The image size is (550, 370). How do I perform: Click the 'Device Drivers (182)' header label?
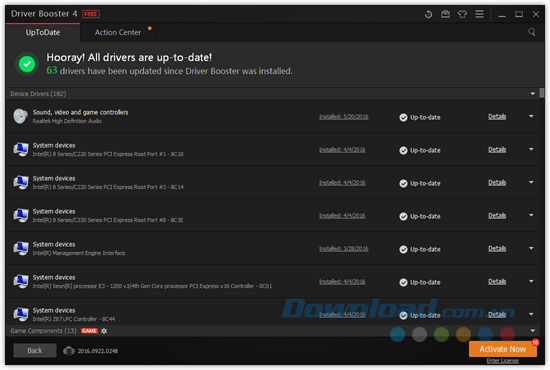point(38,94)
